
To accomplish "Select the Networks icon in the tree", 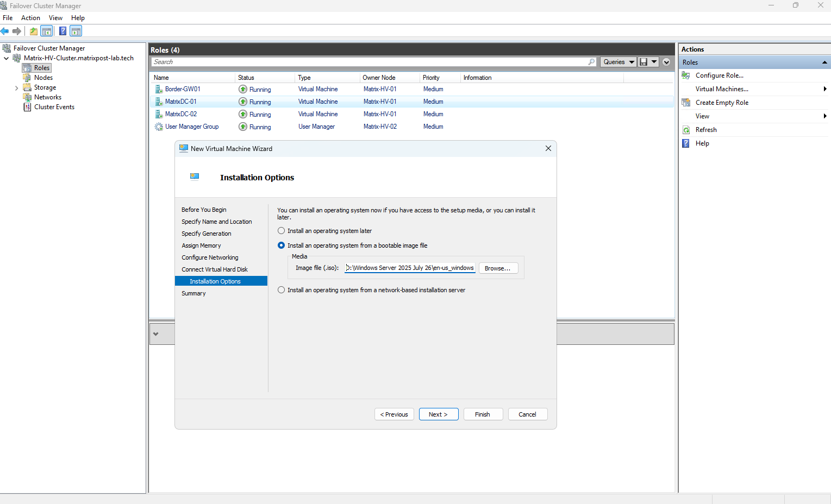I will pos(27,97).
